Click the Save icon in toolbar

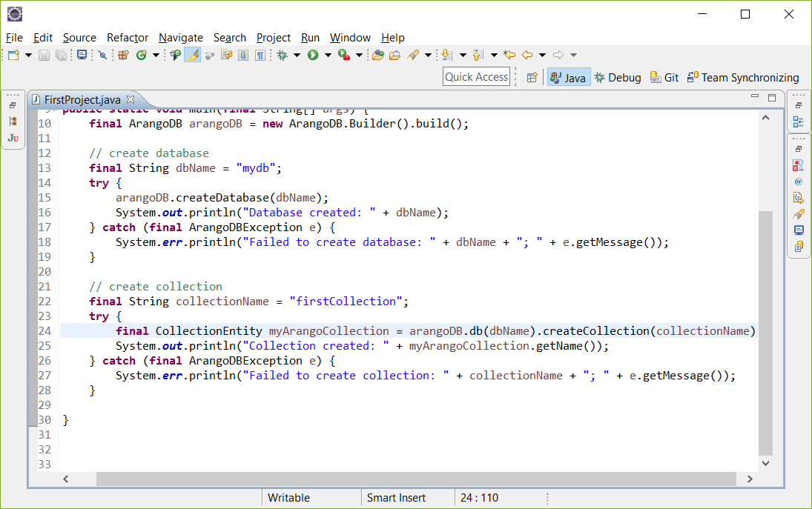pos(44,55)
